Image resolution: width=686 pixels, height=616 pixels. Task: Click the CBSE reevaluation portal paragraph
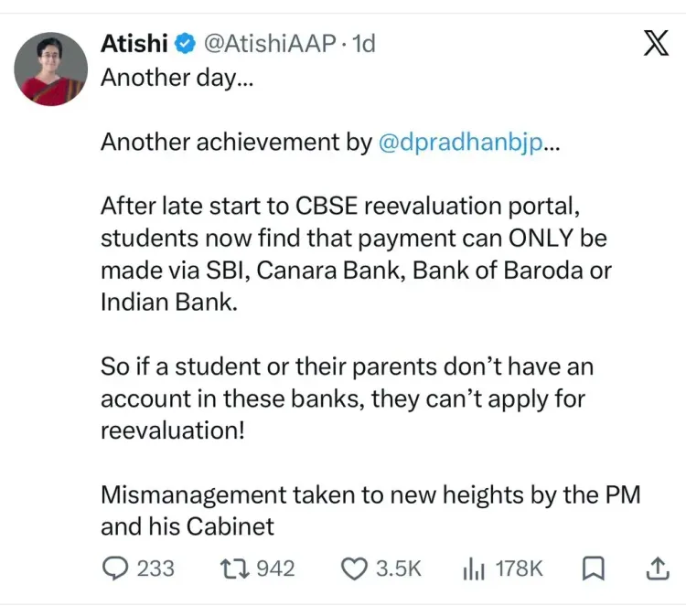pos(356,254)
